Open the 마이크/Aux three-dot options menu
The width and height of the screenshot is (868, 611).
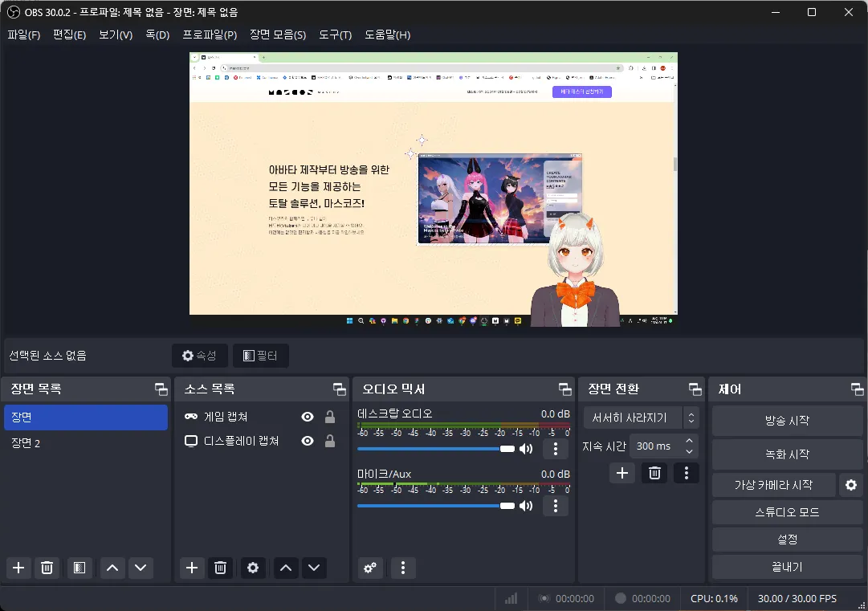pos(555,506)
